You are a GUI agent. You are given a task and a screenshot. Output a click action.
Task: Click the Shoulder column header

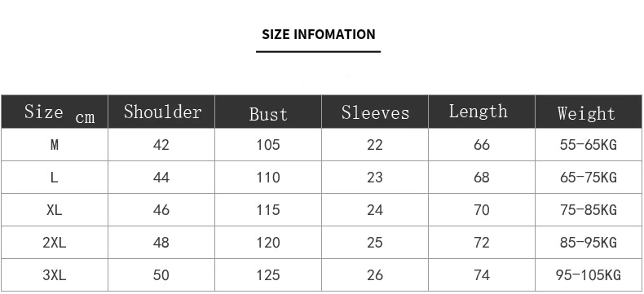(x=161, y=112)
